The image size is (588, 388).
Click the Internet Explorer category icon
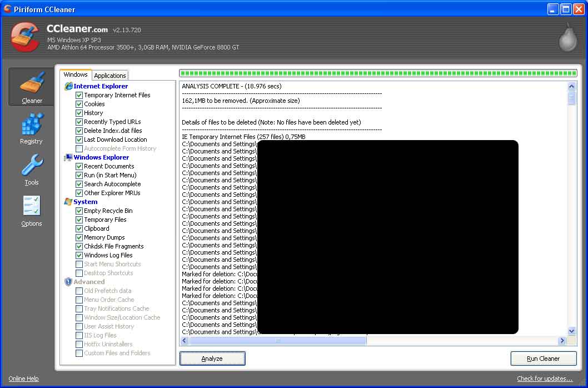[x=69, y=86]
